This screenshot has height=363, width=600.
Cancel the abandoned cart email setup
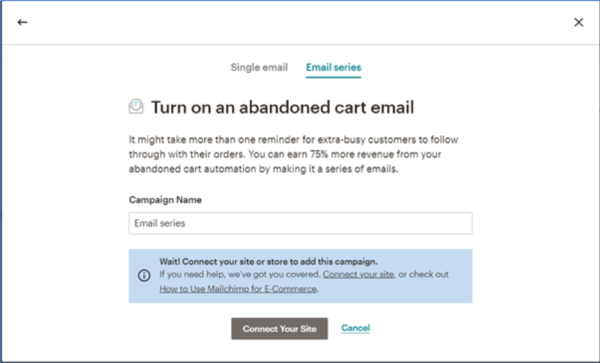[355, 328]
